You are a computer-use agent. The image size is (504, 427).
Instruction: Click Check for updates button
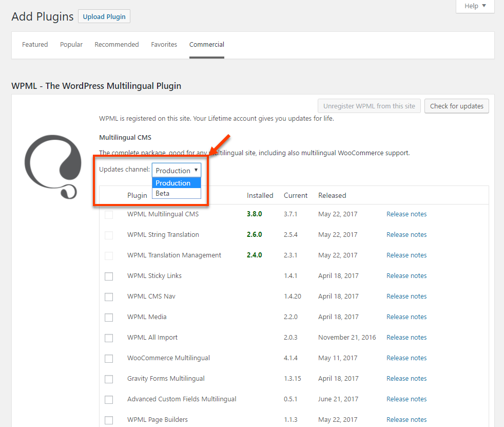click(x=457, y=106)
